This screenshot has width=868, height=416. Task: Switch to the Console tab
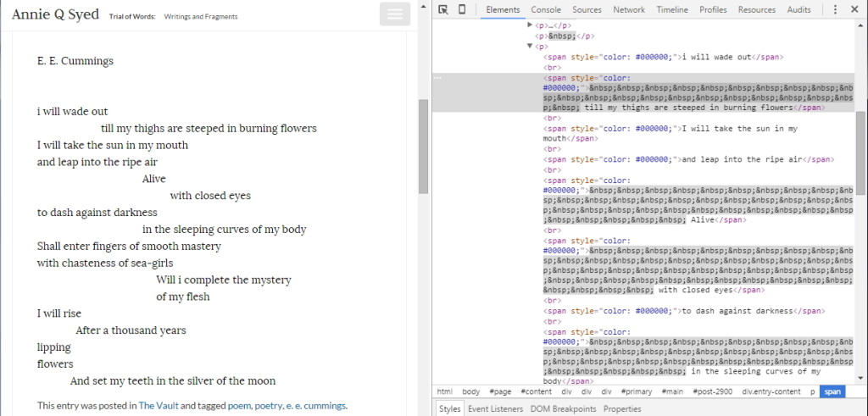(546, 9)
